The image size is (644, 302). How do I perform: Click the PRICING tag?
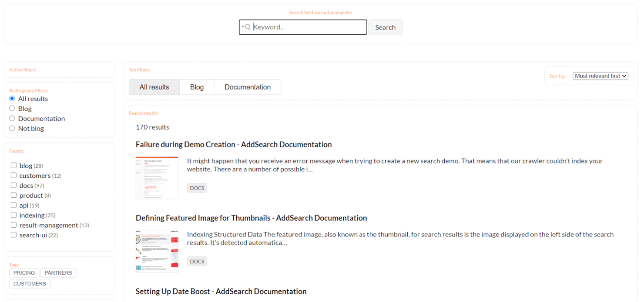(x=24, y=273)
